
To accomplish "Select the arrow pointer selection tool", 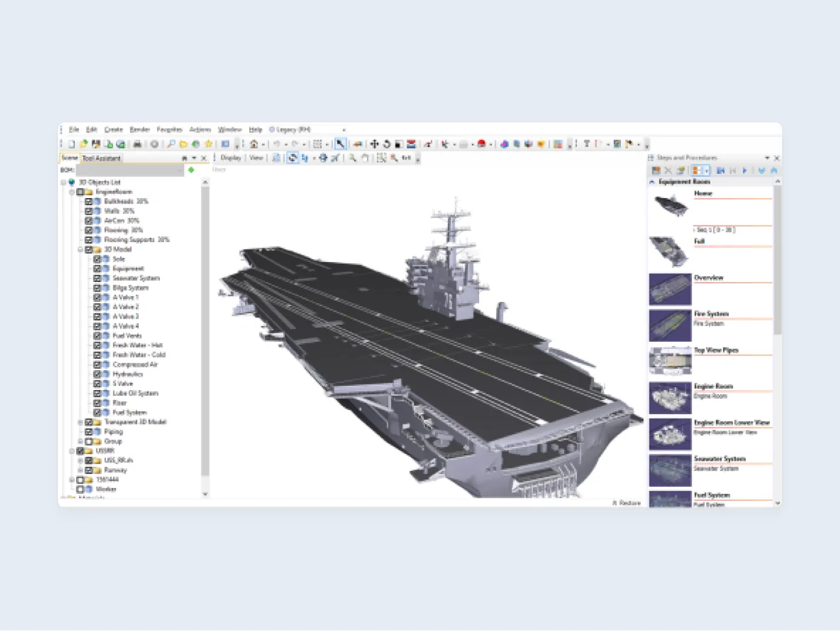I will pyautogui.click(x=340, y=144).
